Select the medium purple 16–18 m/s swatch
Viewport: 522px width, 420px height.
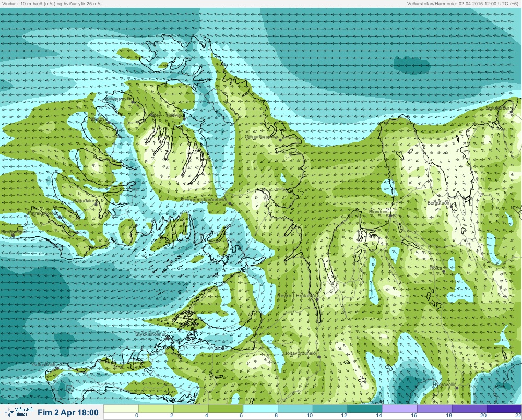pos(434,409)
